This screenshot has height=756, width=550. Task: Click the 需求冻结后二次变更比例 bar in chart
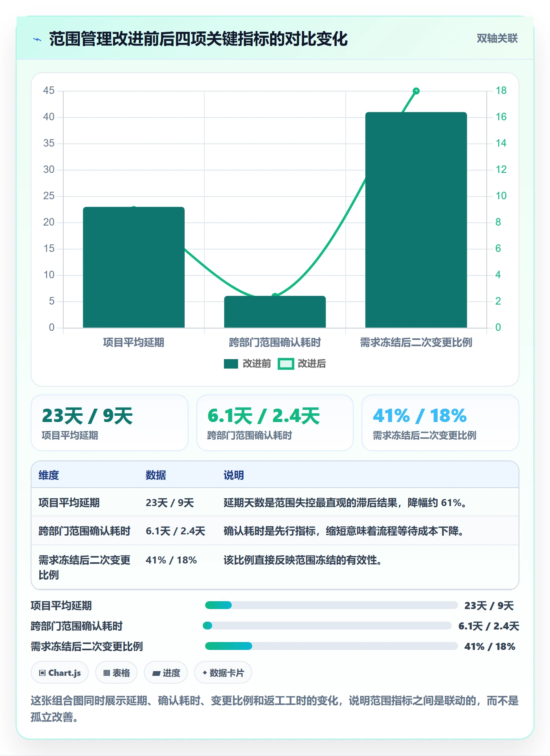point(416,220)
